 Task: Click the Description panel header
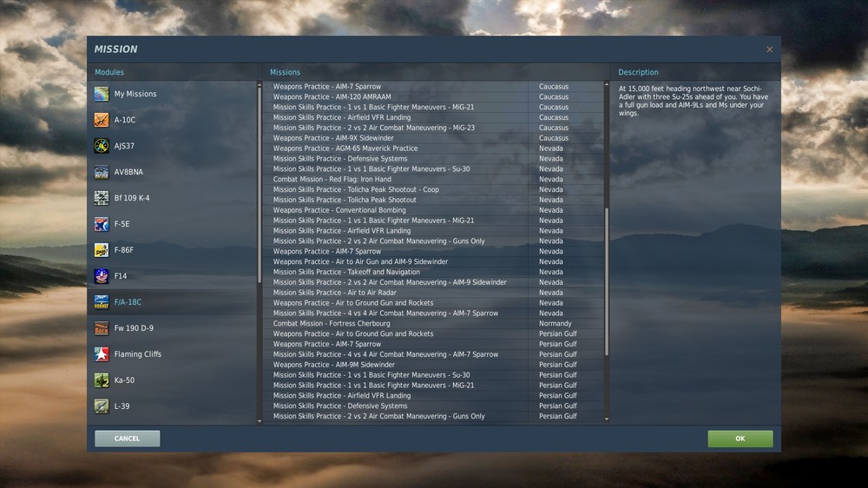point(638,73)
